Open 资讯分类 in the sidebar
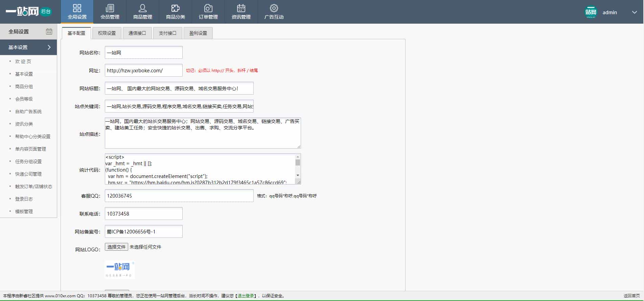The width and height of the screenshot is (644, 301). (x=24, y=124)
